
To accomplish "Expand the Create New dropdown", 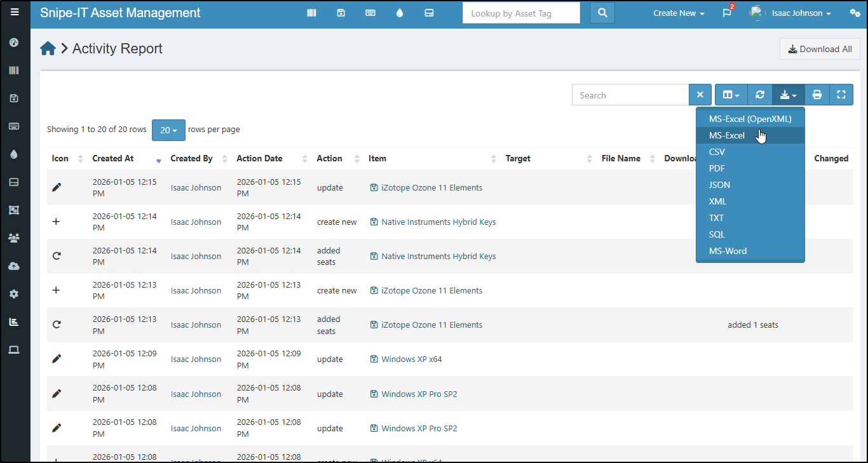I will click(x=678, y=13).
